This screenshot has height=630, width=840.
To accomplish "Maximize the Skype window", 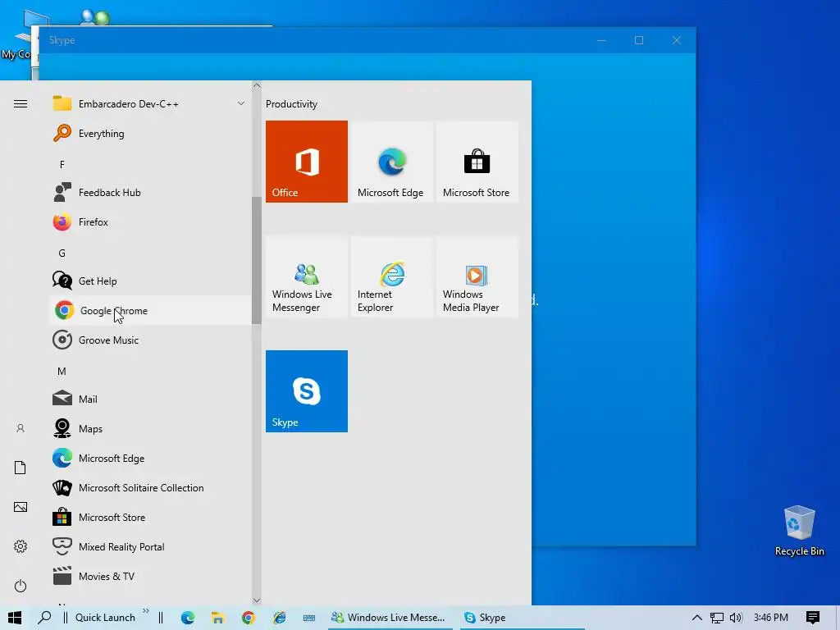I will tap(639, 40).
